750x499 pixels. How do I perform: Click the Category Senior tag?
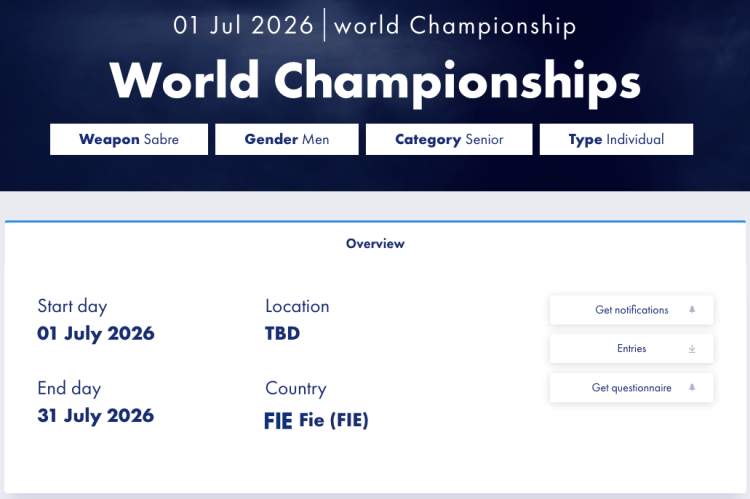449,140
